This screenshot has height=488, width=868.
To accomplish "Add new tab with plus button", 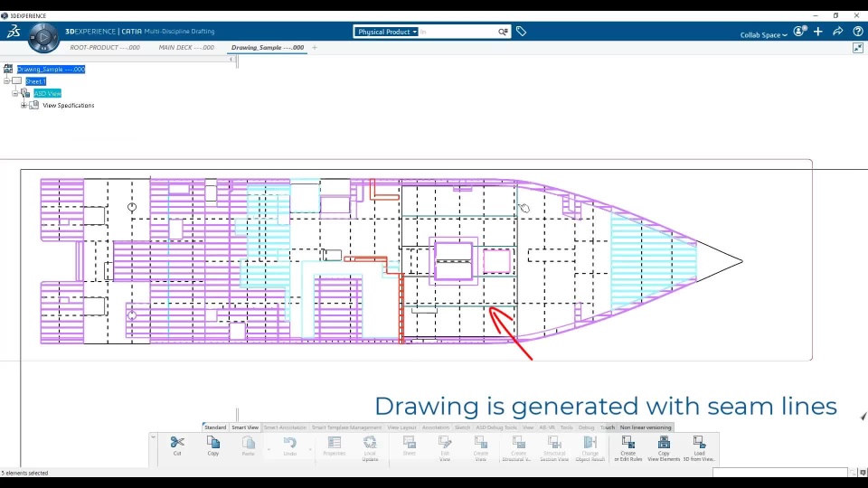I will pos(315,48).
